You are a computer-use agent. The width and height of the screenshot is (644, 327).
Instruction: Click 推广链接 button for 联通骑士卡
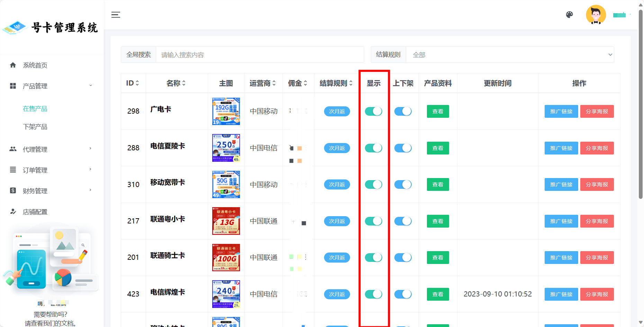click(561, 257)
